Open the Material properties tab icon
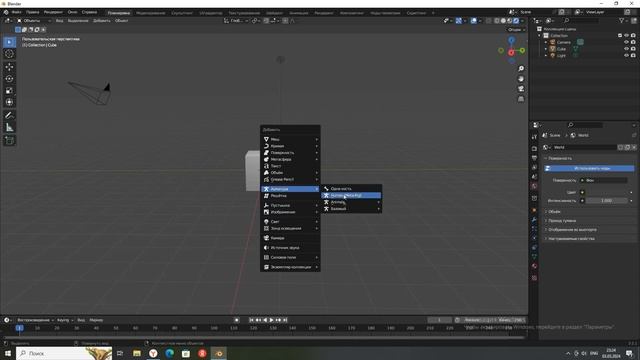Screen dimensions: 640x360 click(534, 266)
